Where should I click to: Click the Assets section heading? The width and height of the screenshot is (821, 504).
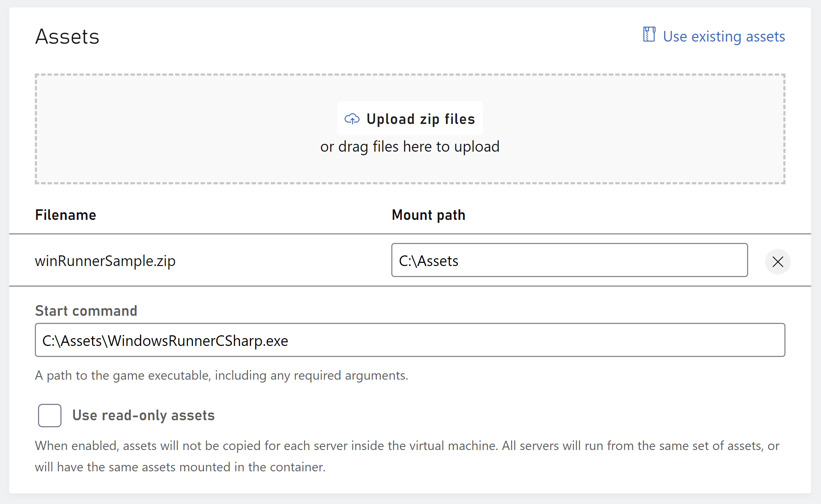click(67, 37)
